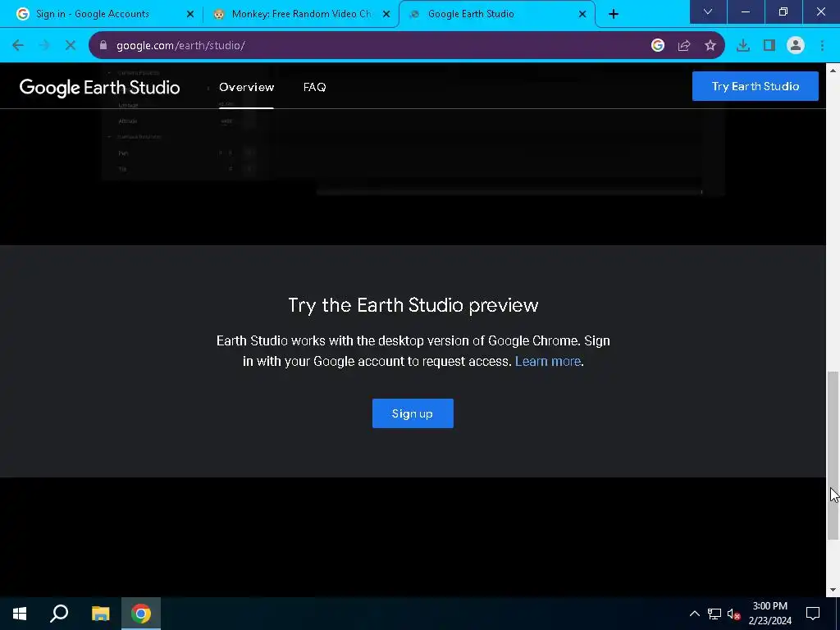Open File Explorer from taskbar

100,614
